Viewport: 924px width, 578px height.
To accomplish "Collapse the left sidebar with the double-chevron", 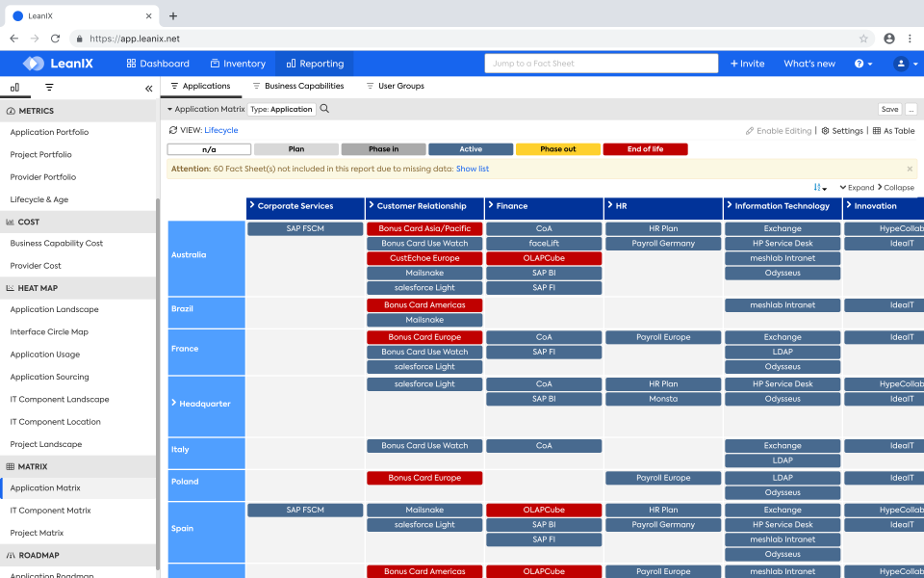I will click(148, 87).
